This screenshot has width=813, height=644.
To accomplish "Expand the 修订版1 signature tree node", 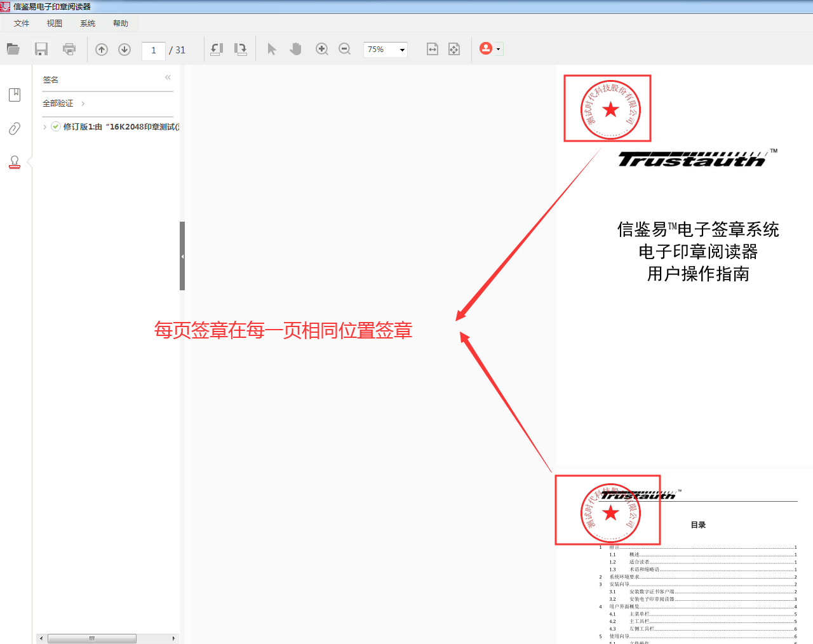I will pyautogui.click(x=44, y=127).
